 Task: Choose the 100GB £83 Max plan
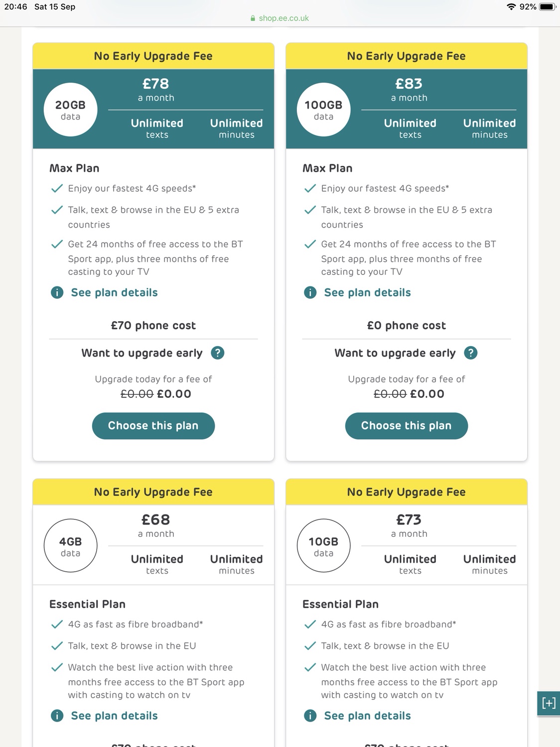pyautogui.click(x=407, y=426)
